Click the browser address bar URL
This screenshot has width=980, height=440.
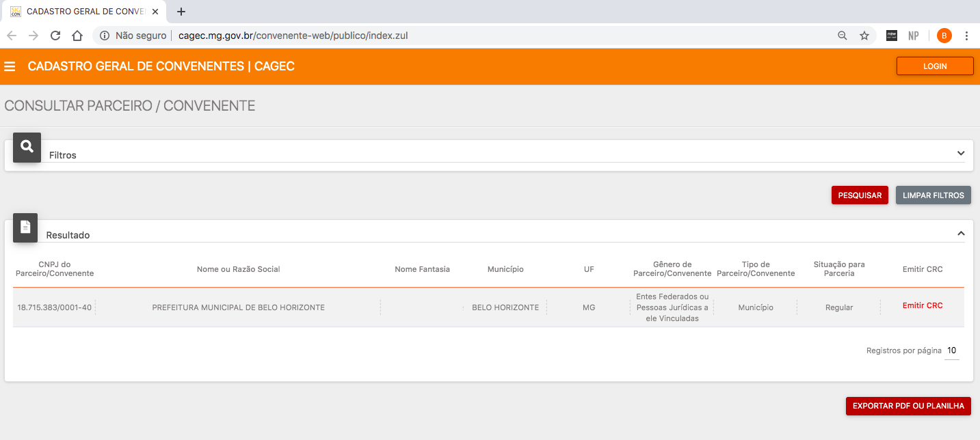click(x=293, y=36)
